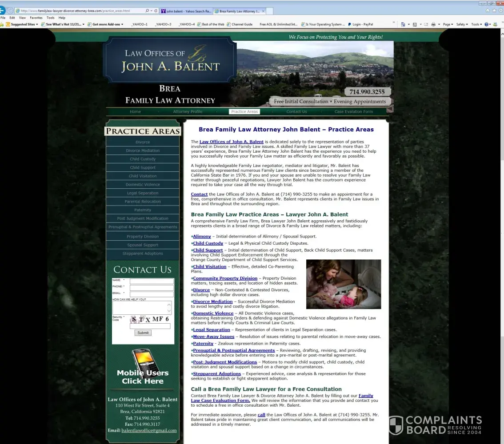The height and width of the screenshot is (444, 504).
Task: Expand the Print options dropdown arrow
Action: pyautogui.click(x=439, y=24)
